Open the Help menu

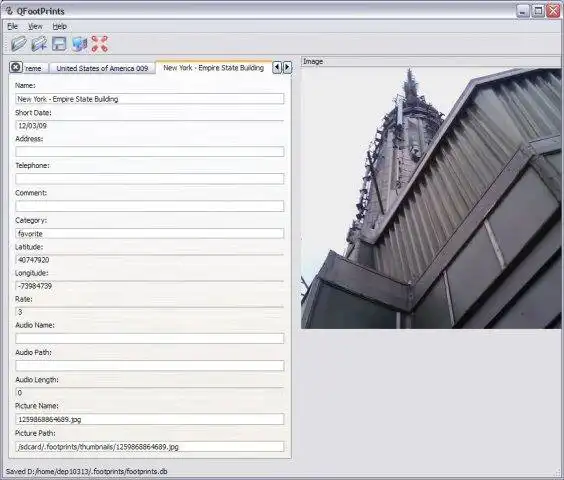pos(59,26)
